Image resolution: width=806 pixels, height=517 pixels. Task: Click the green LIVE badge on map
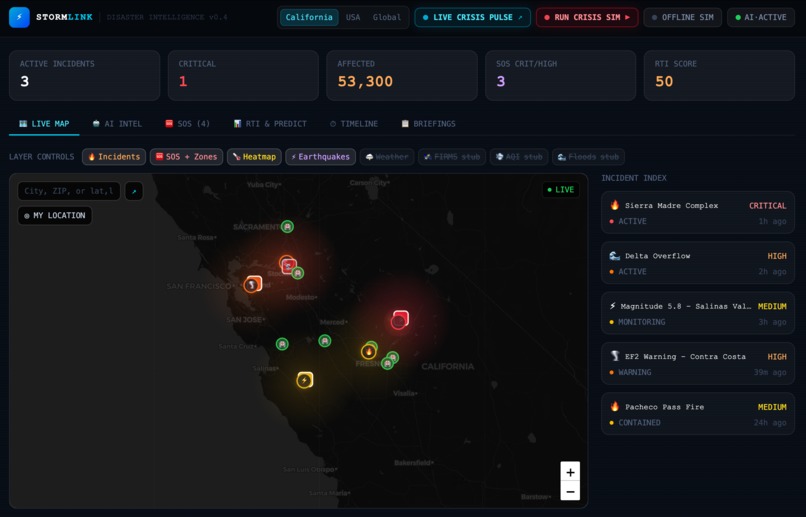point(561,190)
